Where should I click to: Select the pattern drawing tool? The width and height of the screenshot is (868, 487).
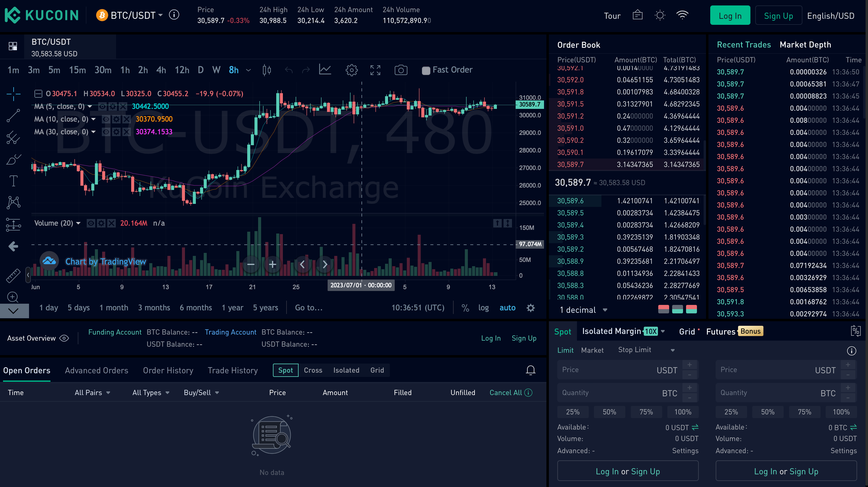tap(14, 202)
